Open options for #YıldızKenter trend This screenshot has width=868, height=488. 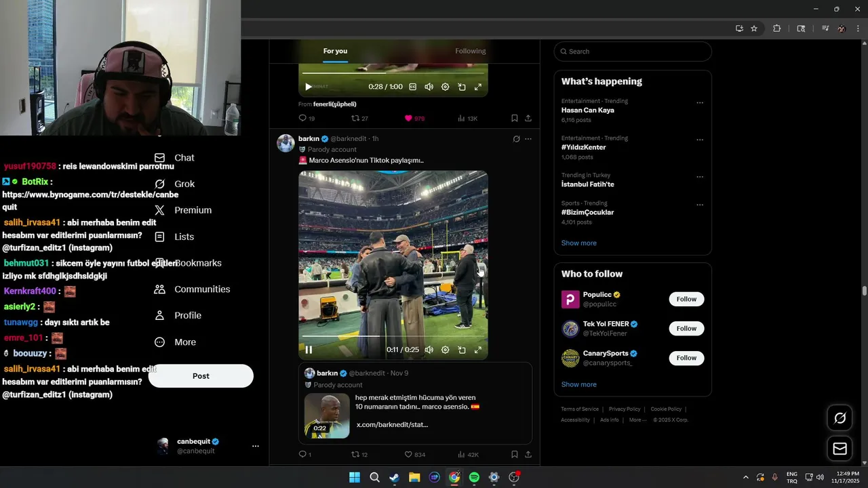coord(700,140)
